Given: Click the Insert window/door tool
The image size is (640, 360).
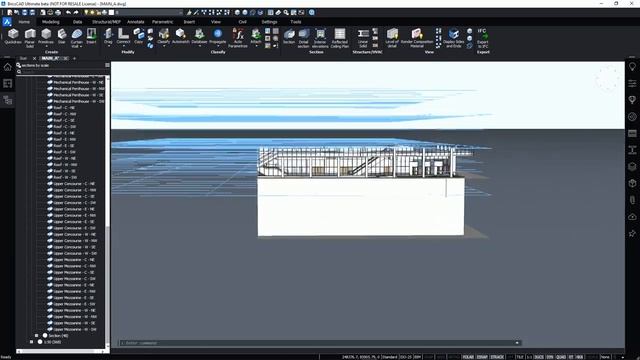Looking at the screenshot, I should (91, 36).
